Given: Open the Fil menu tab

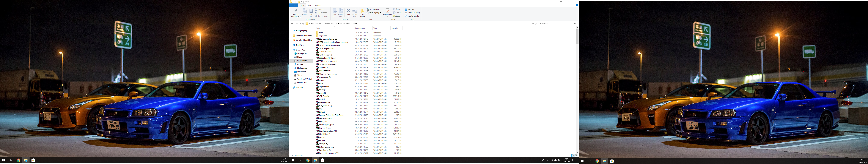Looking at the screenshot, I should [294, 5].
